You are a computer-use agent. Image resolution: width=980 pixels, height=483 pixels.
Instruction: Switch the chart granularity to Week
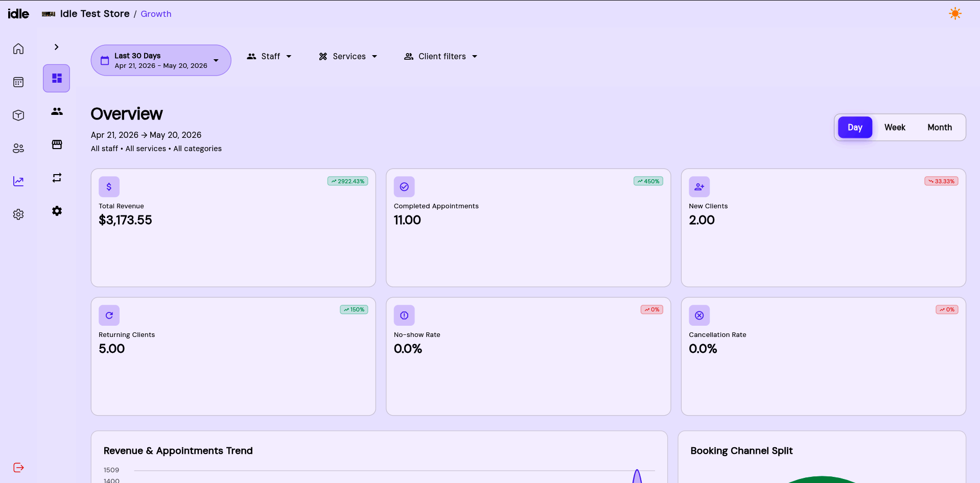895,128
